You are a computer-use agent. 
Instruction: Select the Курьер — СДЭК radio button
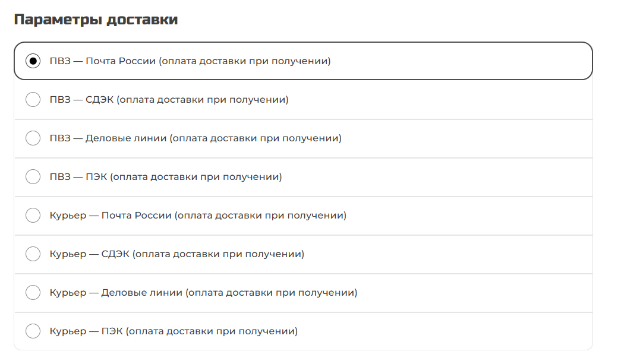(33, 254)
